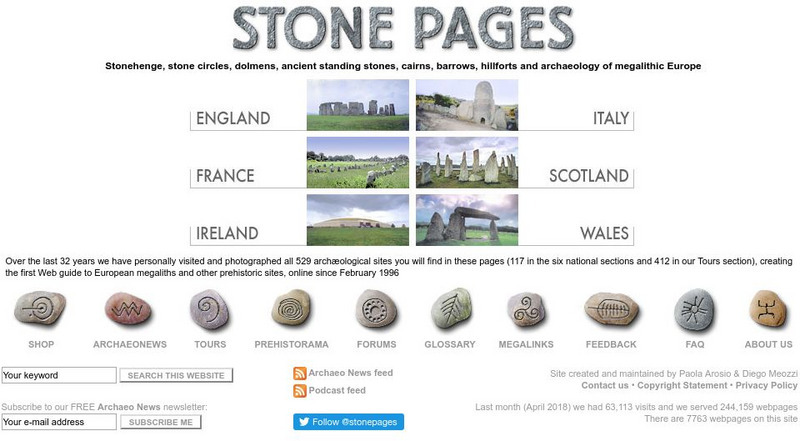This screenshot has width=800, height=441.
Task: Go to the IRELAND section label
Action: [x=227, y=234]
